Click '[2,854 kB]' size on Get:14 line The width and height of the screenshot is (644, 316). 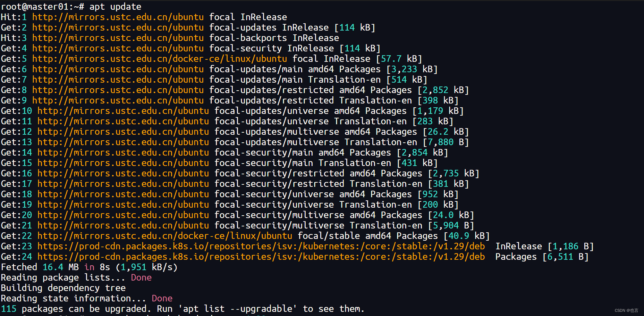click(422, 152)
